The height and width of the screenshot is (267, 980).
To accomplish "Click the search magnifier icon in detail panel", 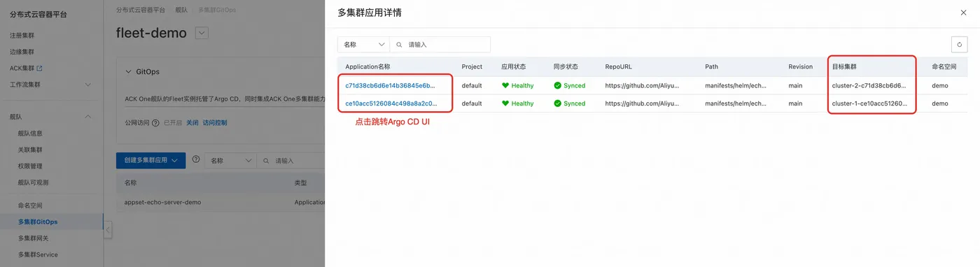I will 399,44.
